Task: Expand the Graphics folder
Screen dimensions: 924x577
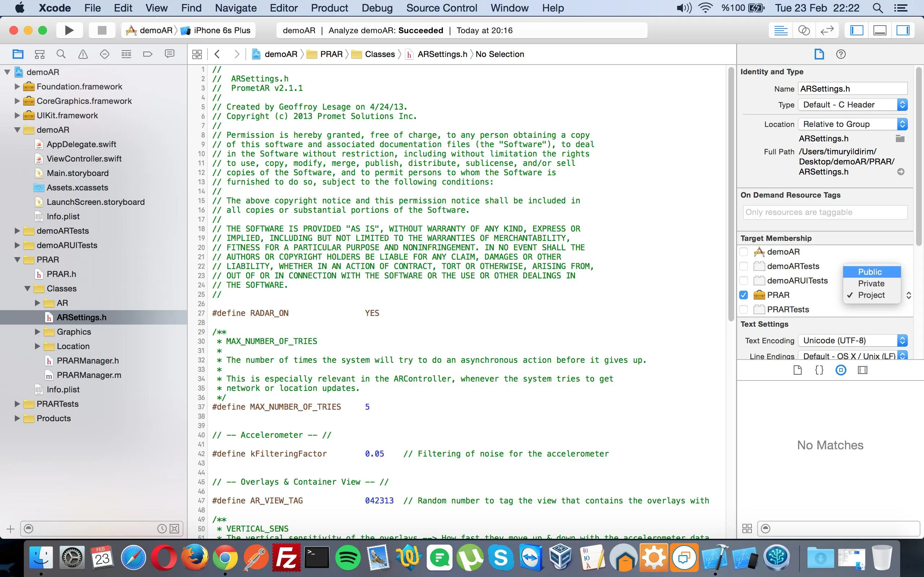Action: [x=38, y=332]
